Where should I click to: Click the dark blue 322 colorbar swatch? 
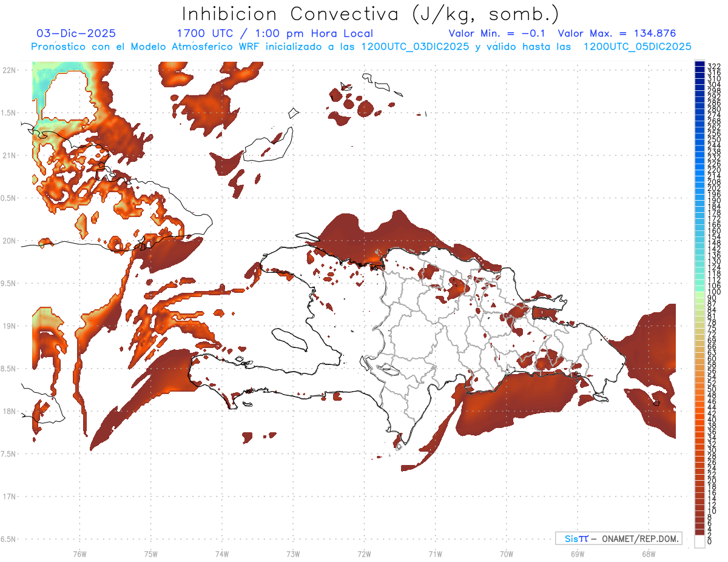click(x=699, y=64)
